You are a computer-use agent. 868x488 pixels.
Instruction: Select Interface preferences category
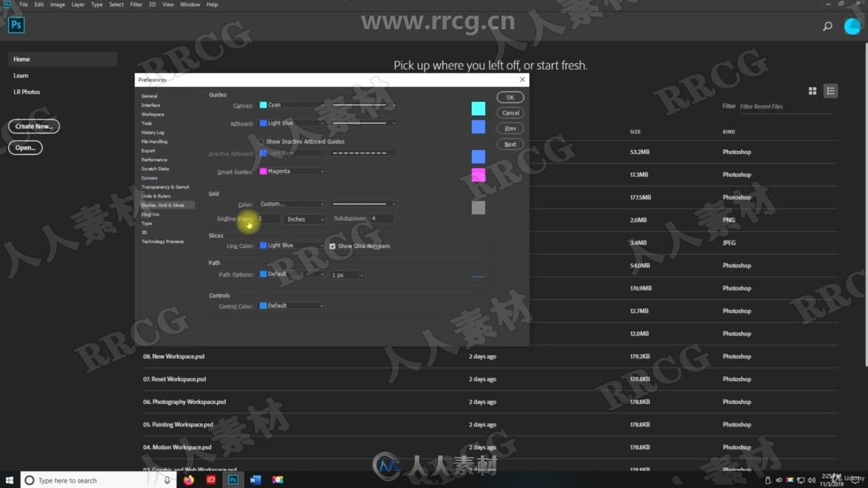tap(151, 105)
